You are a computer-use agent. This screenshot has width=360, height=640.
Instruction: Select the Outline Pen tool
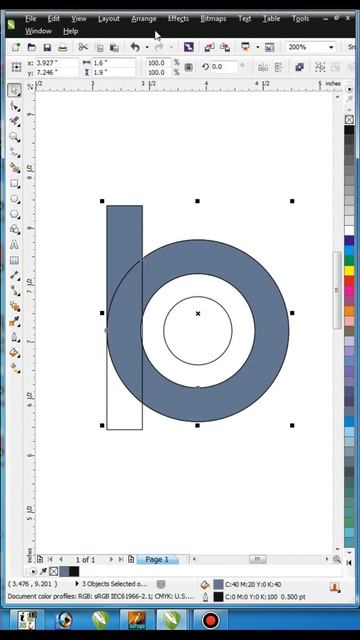point(15,337)
